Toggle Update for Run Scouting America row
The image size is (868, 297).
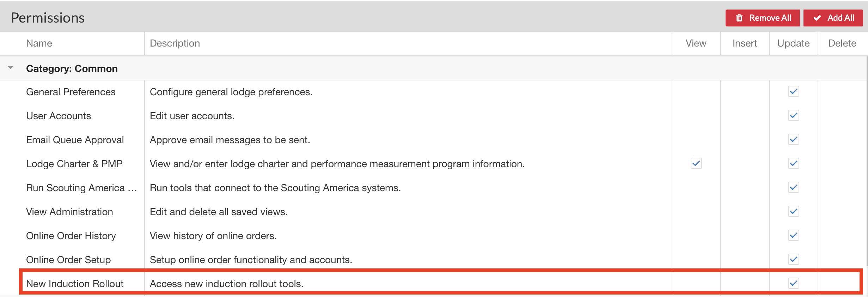(x=793, y=188)
